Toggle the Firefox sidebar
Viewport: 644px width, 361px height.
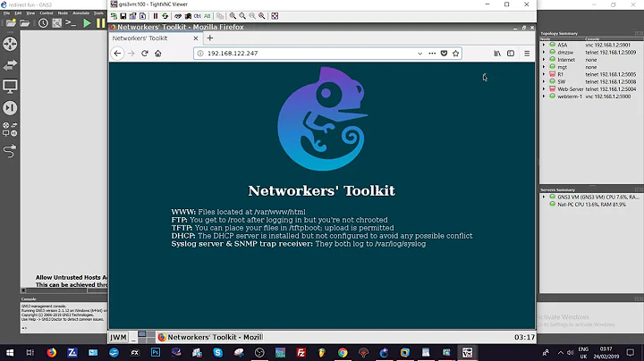[x=511, y=54]
